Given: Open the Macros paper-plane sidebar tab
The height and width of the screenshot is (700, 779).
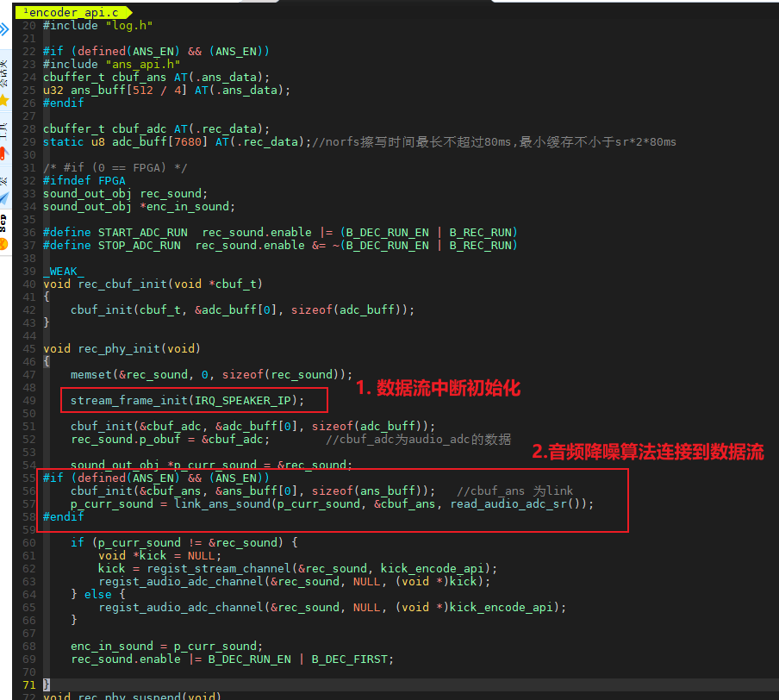Looking at the screenshot, I should click(x=4, y=197).
